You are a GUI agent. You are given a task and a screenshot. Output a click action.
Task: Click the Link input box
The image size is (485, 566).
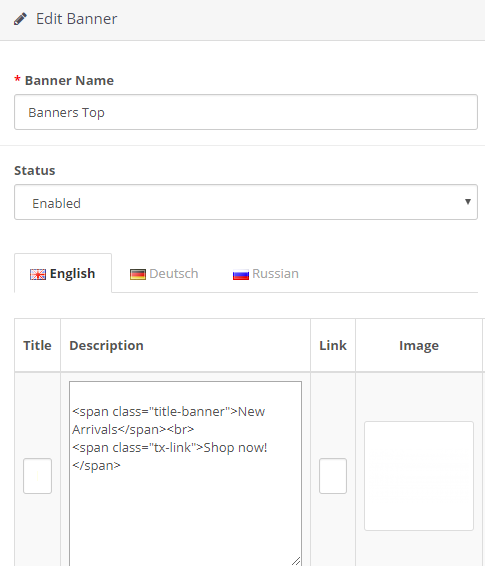333,476
